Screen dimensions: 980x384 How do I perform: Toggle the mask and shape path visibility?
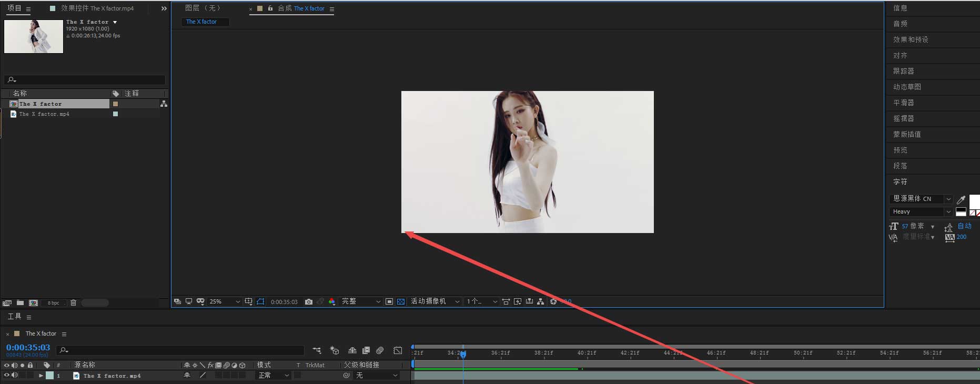coord(260,301)
